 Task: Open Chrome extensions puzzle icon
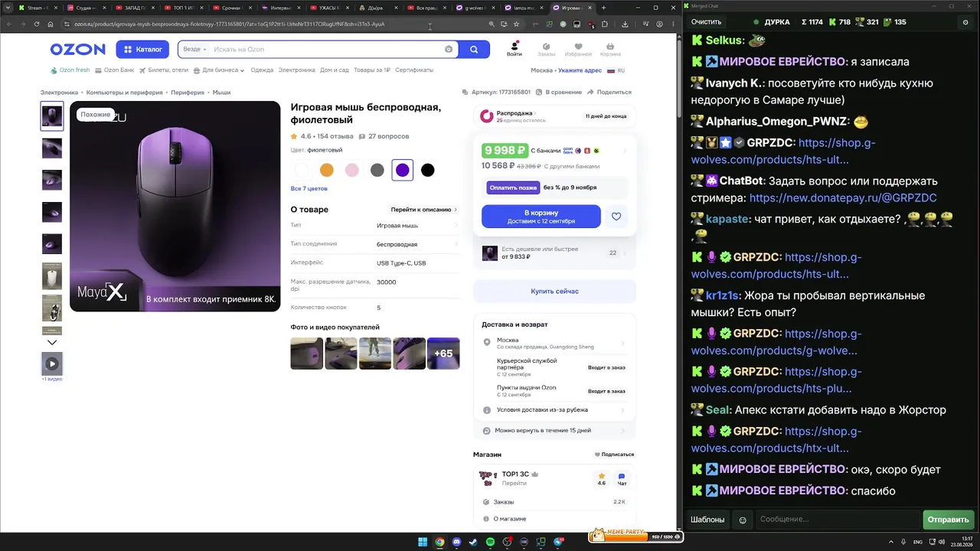pyautogui.click(x=605, y=24)
